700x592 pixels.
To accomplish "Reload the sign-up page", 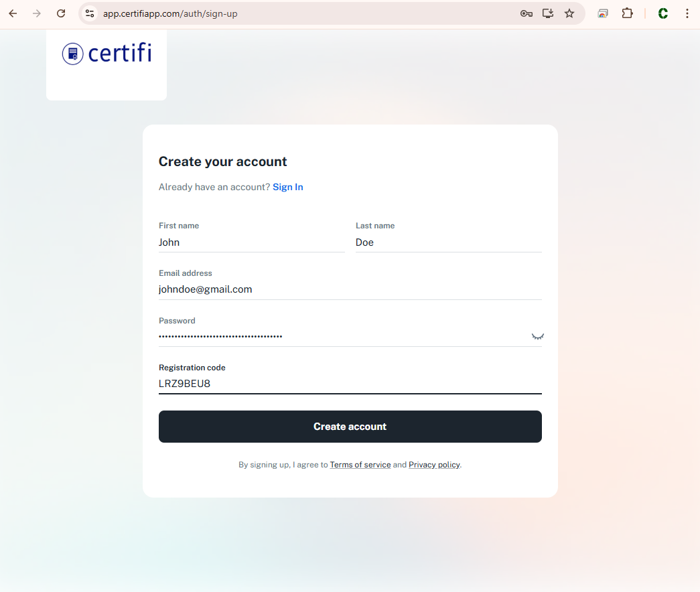I will click(x=61, y=13).
